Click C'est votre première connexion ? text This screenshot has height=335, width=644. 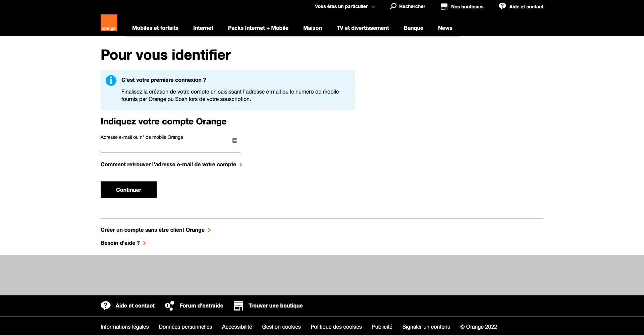click(x=164, y=80)
